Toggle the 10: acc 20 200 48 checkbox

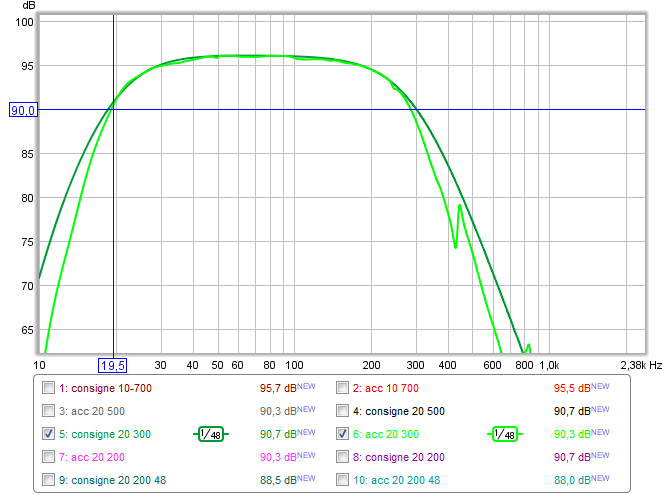point(343,480)
